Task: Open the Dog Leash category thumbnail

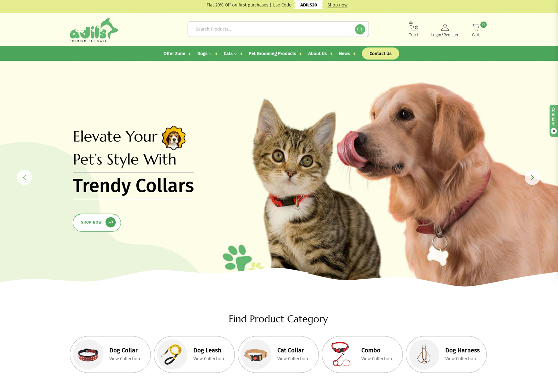Action: pos(172,354)
